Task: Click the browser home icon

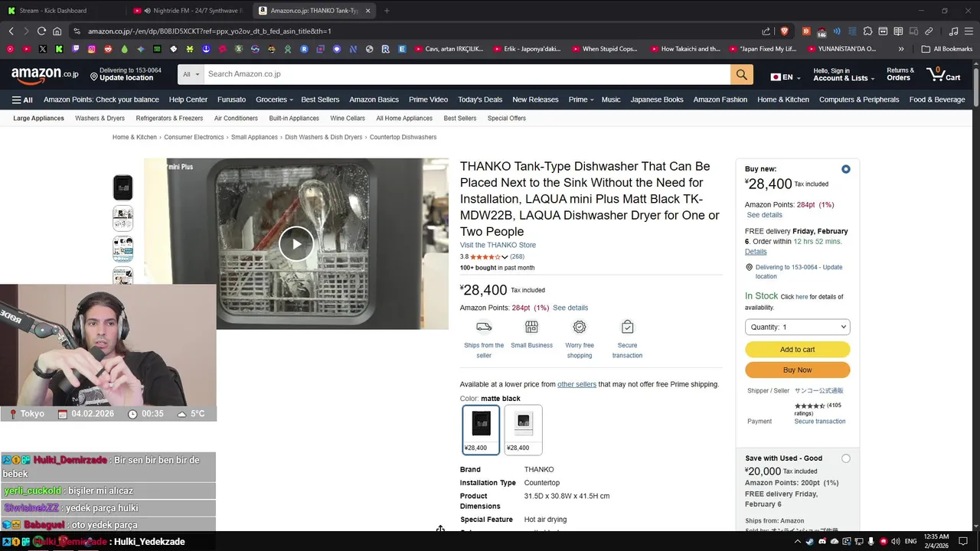Action: (x=57, y=31)
